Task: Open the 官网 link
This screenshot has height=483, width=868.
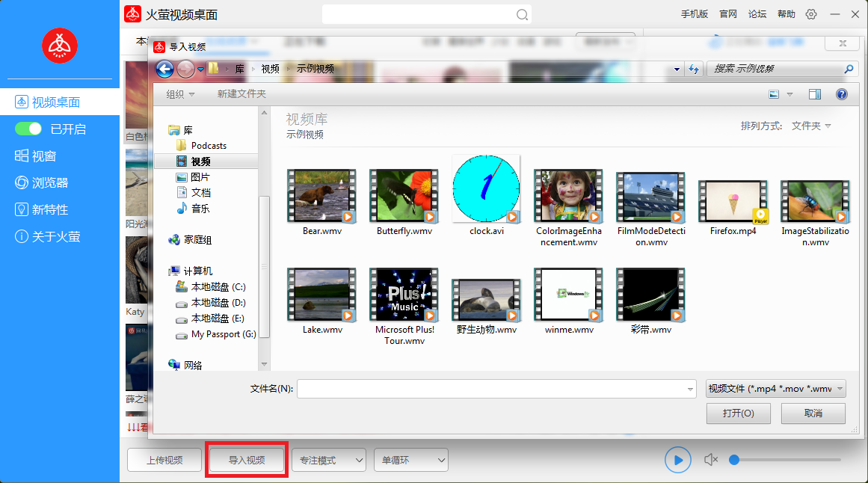Action: pyautogui.click(x=728, y=14)
